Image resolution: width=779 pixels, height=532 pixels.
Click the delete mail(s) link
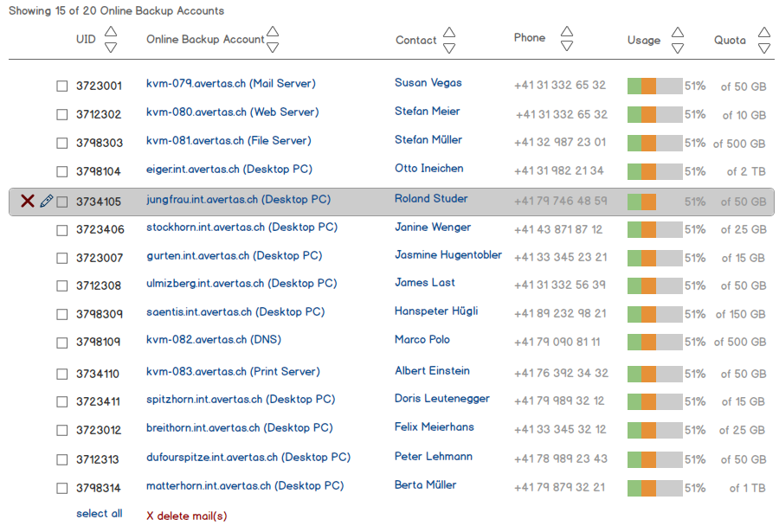[x=186, y=516]
